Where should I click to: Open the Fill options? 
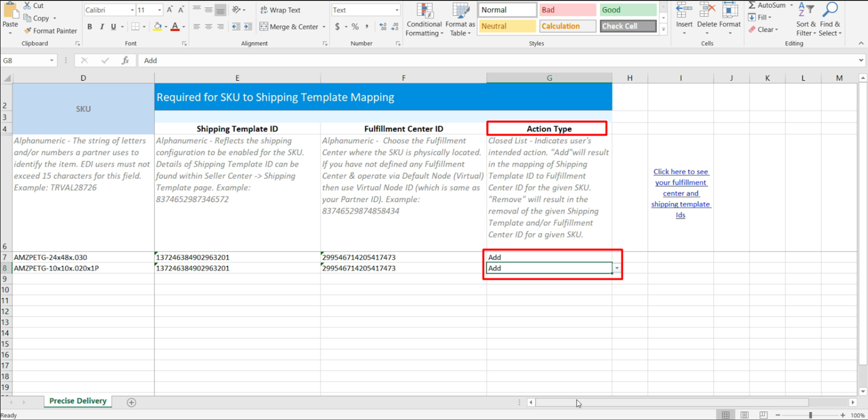tap(759, 17)
